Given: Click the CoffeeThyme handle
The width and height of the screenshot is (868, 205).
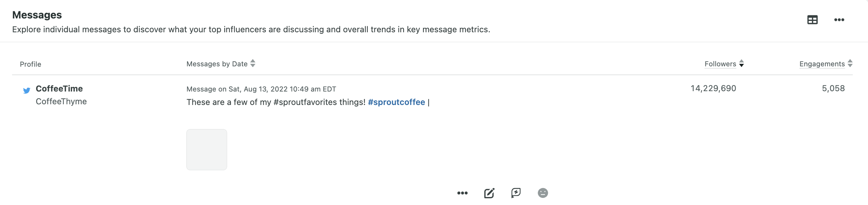Looking at the screenshot, I should pos(61,101).
